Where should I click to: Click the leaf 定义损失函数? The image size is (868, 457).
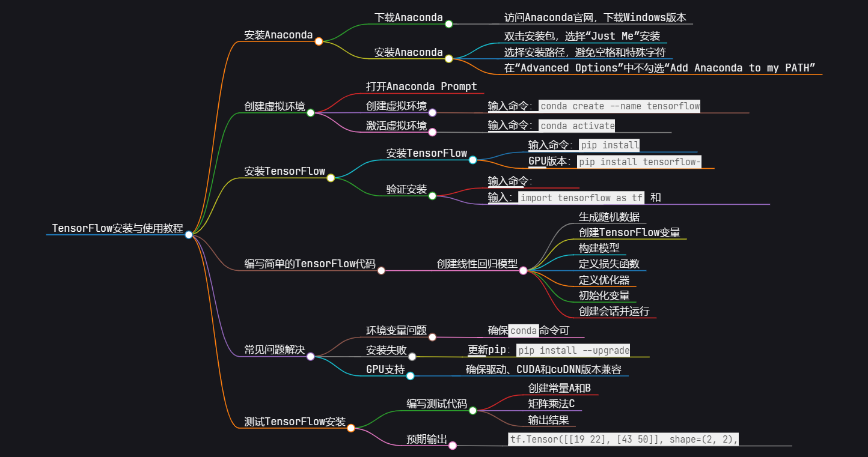pos(609,264)
